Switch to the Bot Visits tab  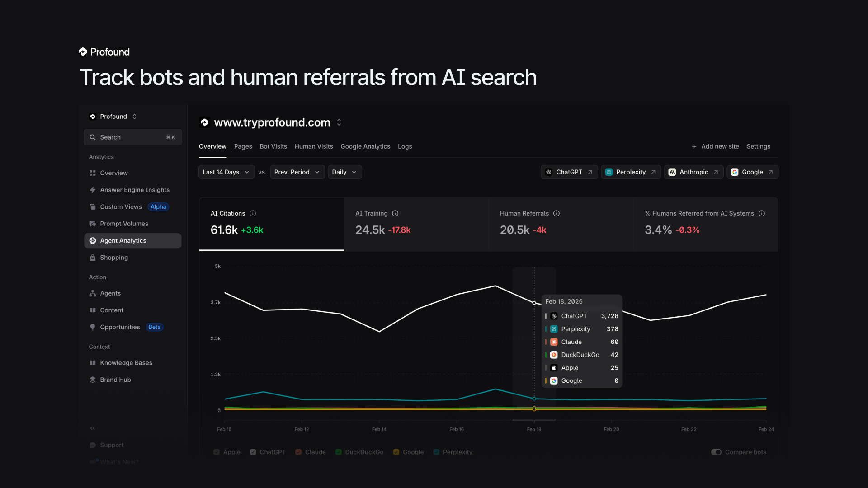pyautogui.click(x=273, y=146)
